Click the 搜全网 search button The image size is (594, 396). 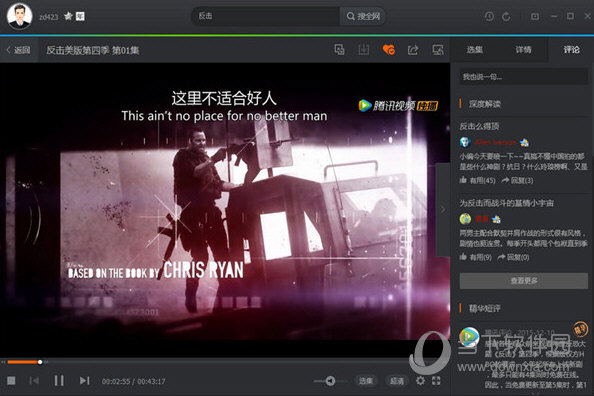363,16
